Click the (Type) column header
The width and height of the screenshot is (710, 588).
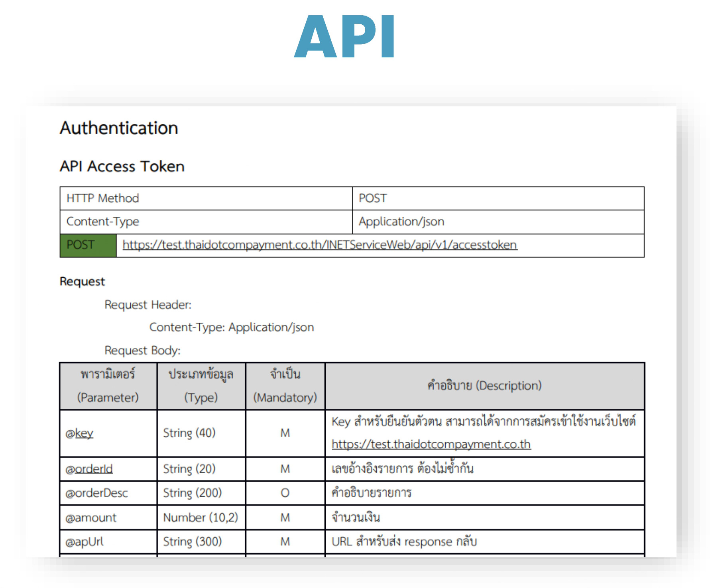pos(201,386)
